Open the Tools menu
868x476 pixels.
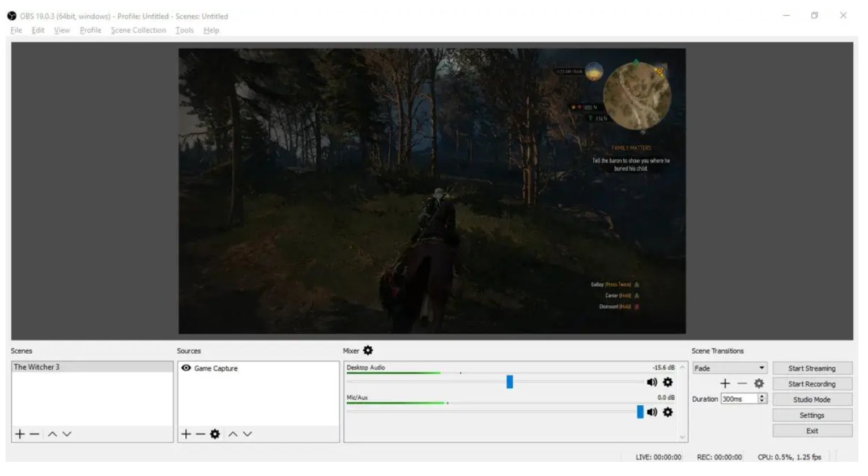click(x=185, y=31)
